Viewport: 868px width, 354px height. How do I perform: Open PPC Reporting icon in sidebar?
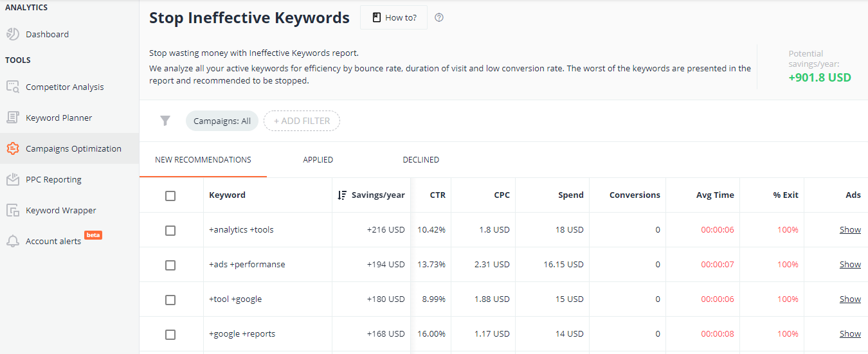(x=13, y=179)
